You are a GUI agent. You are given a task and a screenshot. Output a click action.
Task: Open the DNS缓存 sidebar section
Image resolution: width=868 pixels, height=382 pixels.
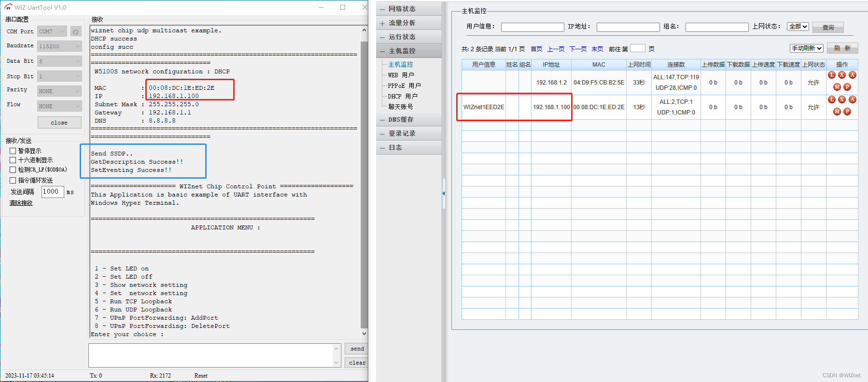point(409,119)
